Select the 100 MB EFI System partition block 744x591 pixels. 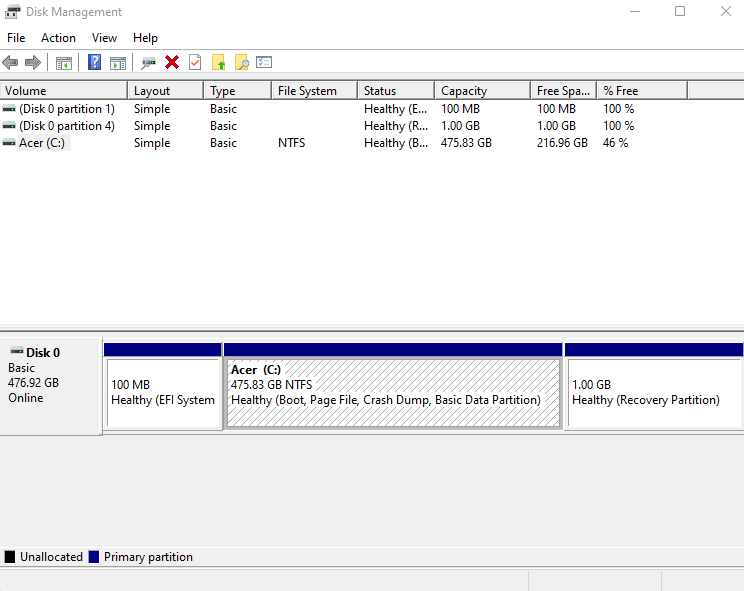[163, 393]
